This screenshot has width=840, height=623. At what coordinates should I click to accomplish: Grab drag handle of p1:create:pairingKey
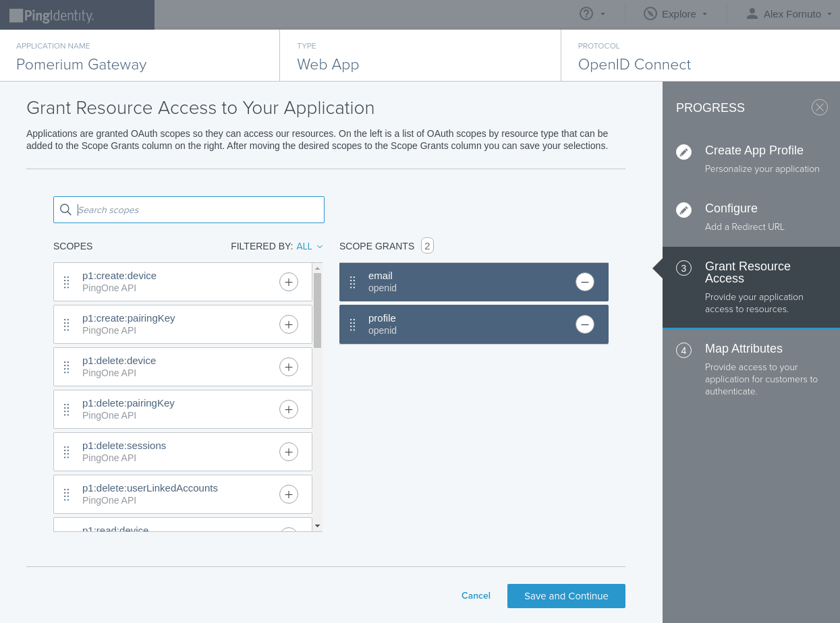pyautogui.click(x=66, y=325)
